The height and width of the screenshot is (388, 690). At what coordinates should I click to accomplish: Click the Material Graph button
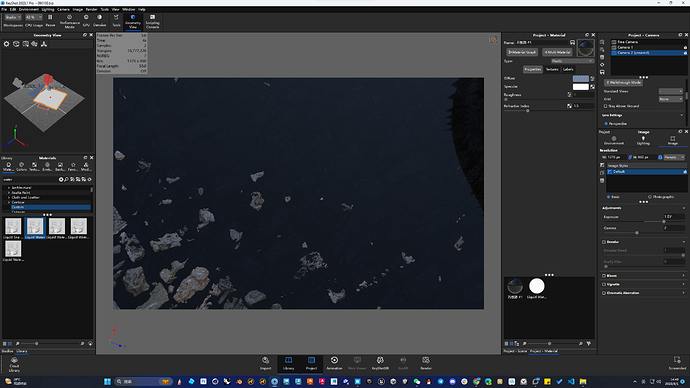pos(522,52)
